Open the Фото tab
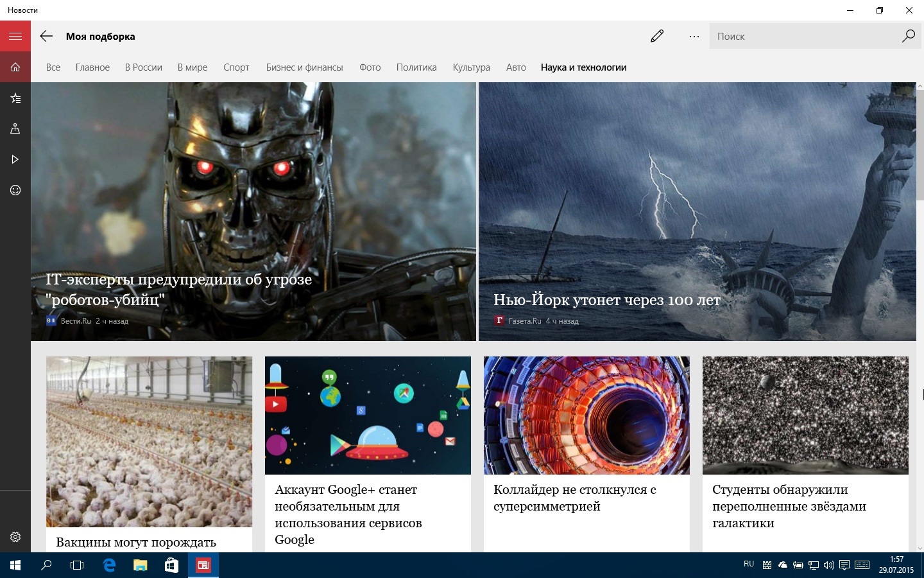This screenshot has width=924, height=578. click(370, 67)
